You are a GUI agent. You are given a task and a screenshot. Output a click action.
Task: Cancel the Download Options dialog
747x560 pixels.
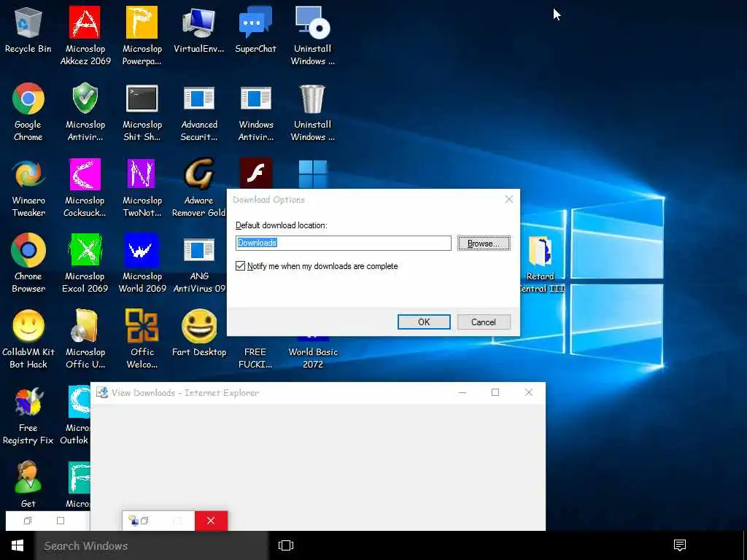click(x=484, y=322)
